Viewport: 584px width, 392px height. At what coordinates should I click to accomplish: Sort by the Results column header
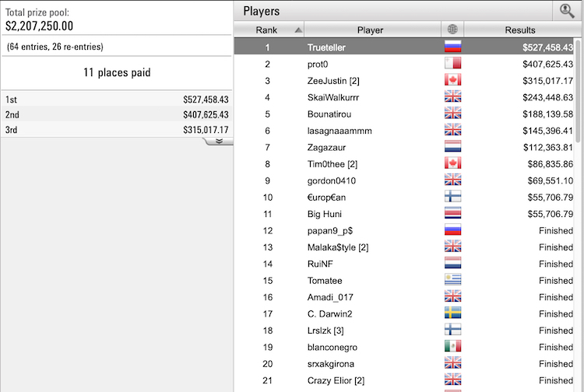click(x=519, y=30)
